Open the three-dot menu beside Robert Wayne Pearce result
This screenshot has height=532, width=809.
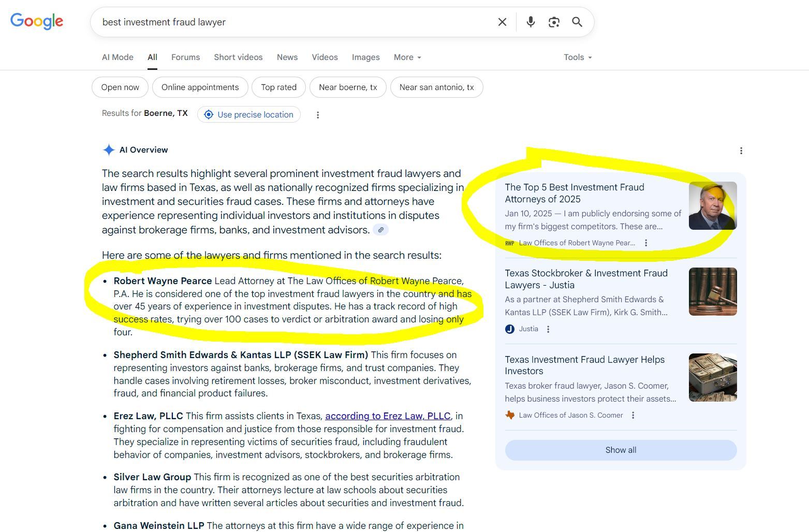(645, 242)
